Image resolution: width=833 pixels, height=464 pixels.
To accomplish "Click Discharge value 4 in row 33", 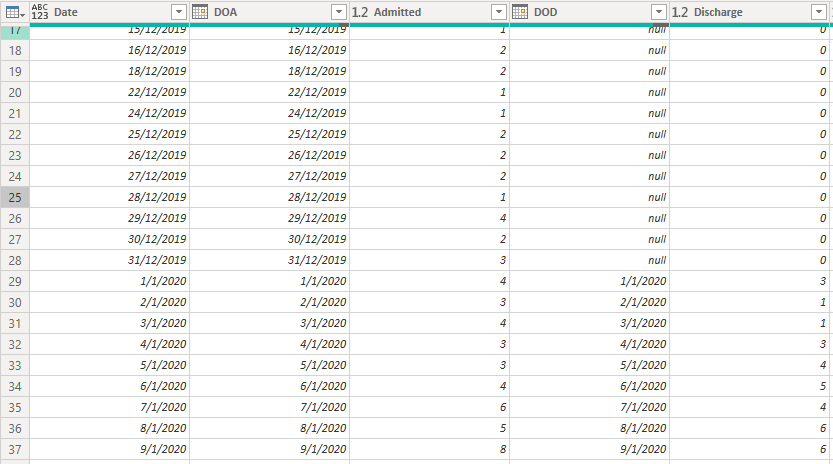I will tap(749, 365).
